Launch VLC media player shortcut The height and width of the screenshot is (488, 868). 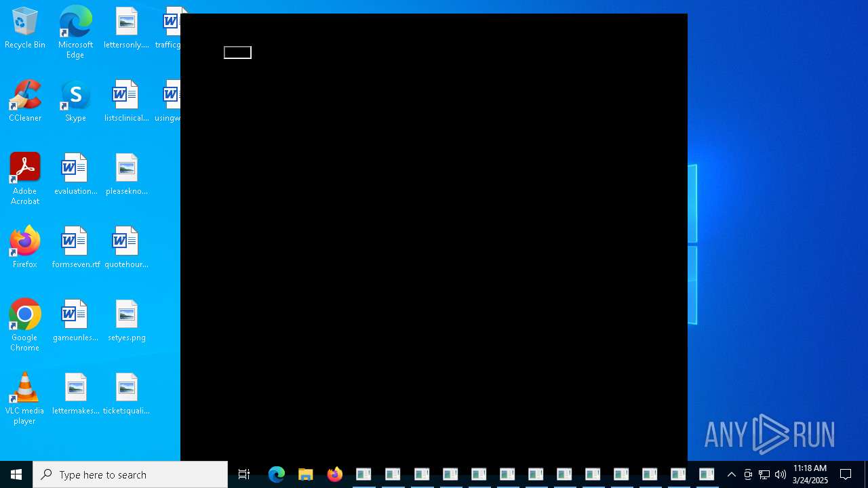click(25, 399)
